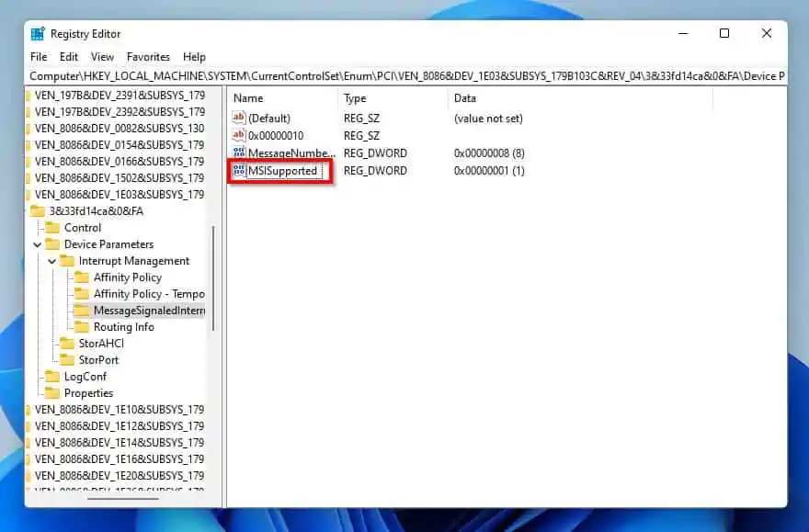Select the Interrupt Management key label
Screen dimensions: 809x532
click(x=134, y=261)
